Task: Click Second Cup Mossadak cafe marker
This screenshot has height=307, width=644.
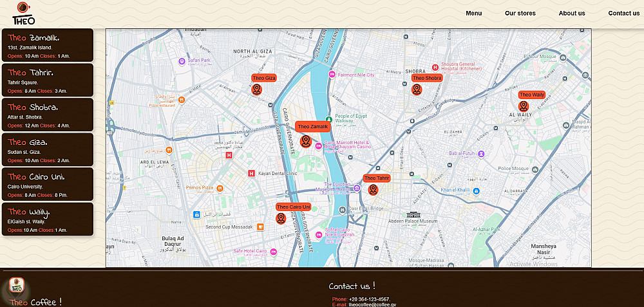Action: [x=260, y=227]
